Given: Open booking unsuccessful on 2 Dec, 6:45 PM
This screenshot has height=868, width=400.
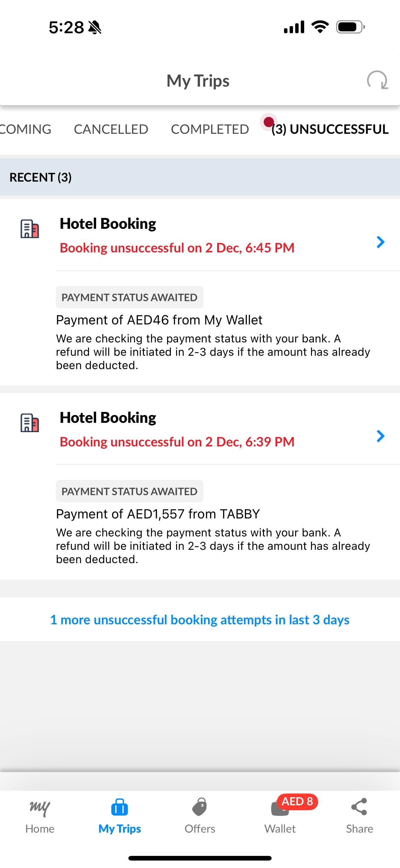Looking at the screenshot, I should [x=177, y=248].
